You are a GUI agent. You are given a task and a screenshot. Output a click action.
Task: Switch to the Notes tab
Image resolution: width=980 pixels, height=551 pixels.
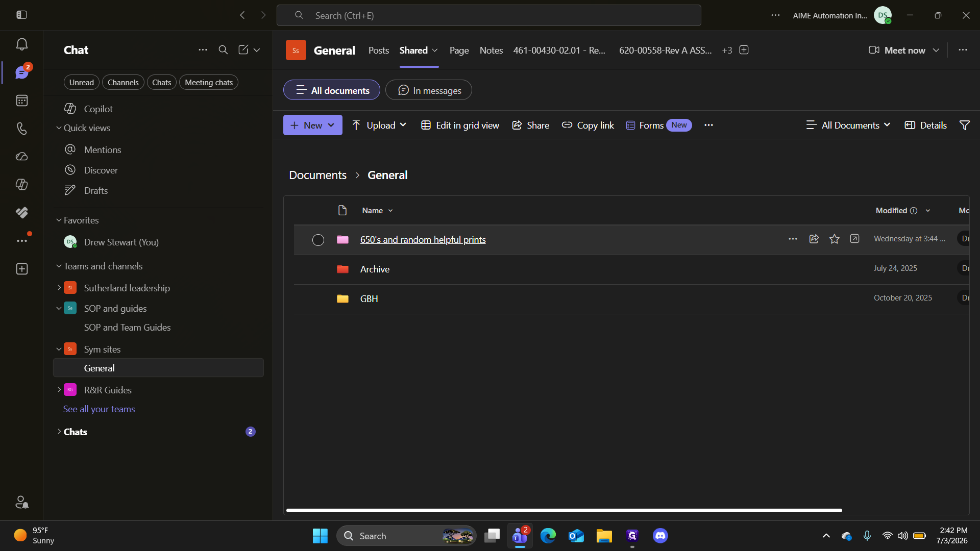click(491, 50)
